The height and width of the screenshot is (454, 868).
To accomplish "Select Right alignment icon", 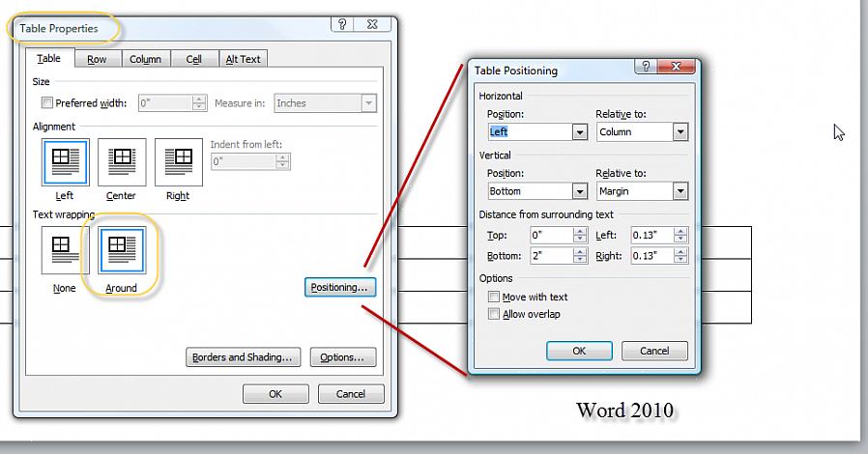I will [x=179, y=162].
